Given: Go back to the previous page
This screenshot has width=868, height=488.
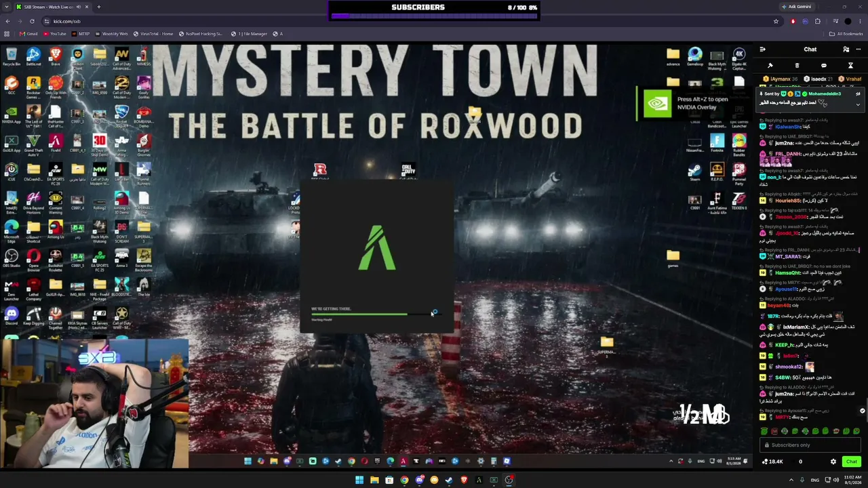Looking at the screenshot, I should pyautogui.click(x=7, y=21).
